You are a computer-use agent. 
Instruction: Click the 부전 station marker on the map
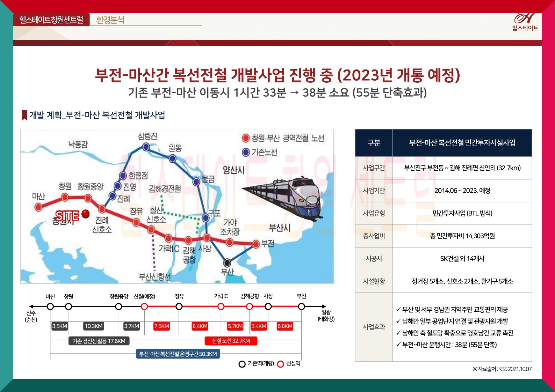(256, 244)
